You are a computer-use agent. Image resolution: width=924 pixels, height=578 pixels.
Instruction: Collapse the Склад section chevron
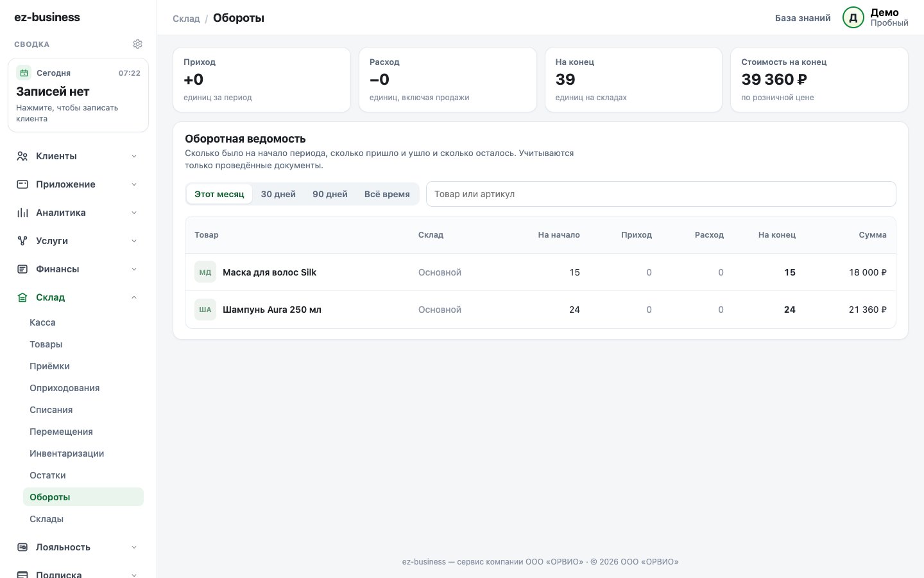coord(134,297)
